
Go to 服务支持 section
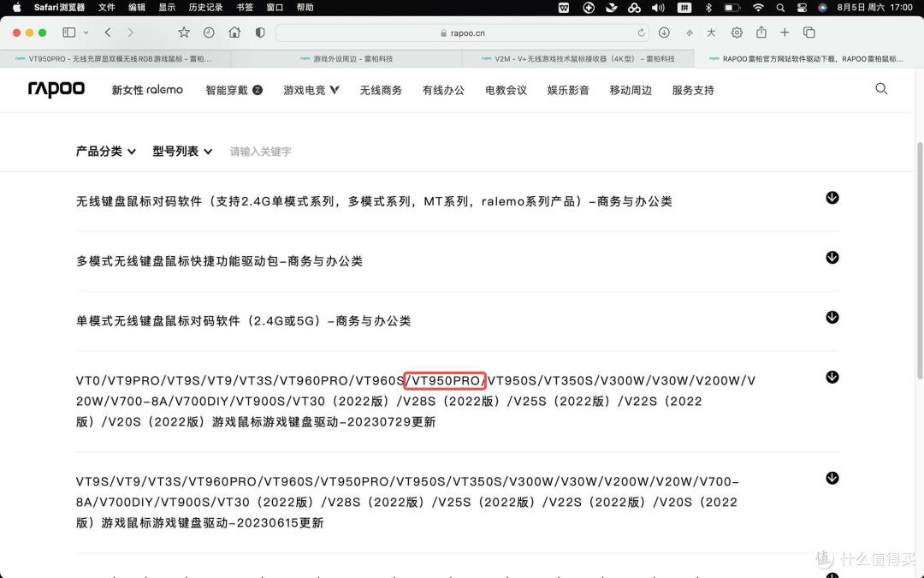(693, 90)
